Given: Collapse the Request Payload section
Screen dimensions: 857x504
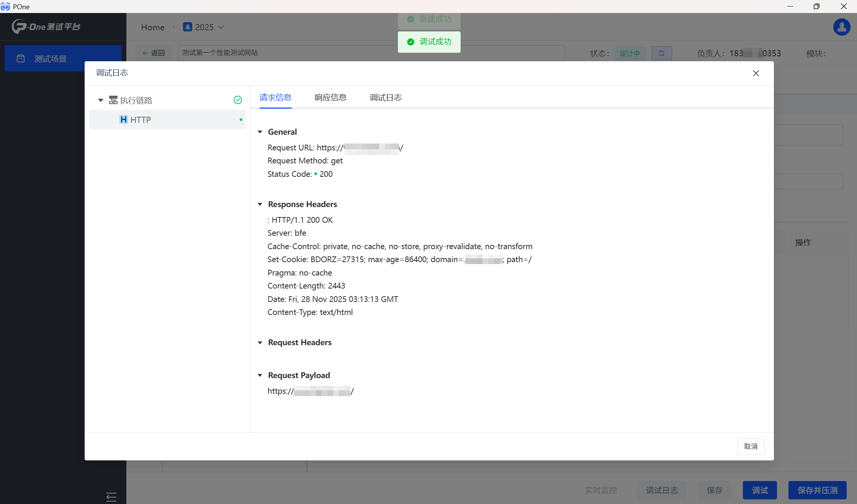Looking at the screenshot, I should pyautogui.click(x=260, y=375).
